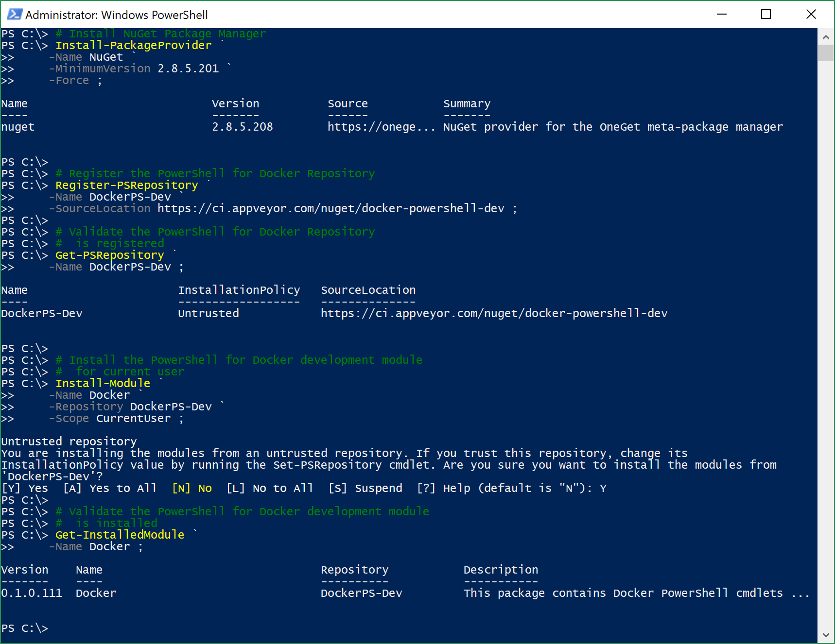Click the appveyor URL in SourceLocation parameter

tap(331, 208)
